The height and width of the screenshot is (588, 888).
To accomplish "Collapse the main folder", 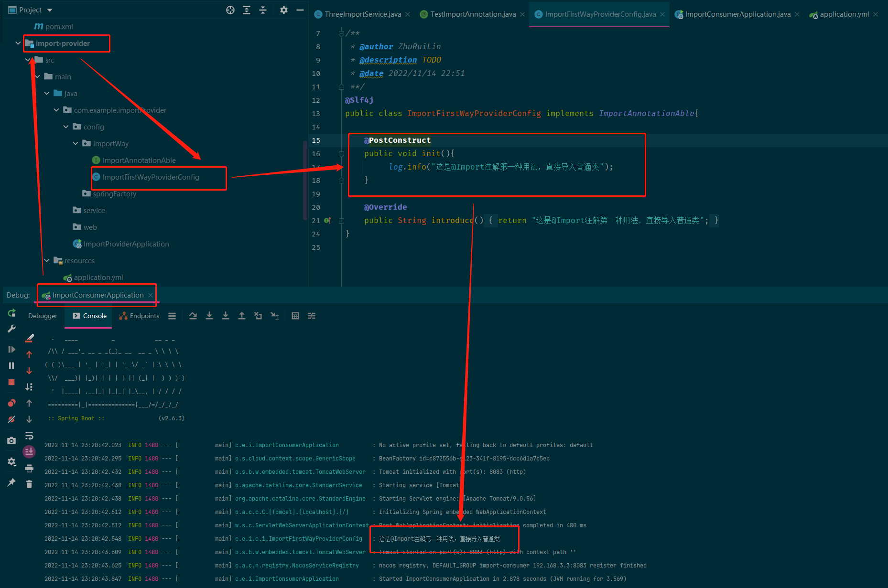I will 37,77.
